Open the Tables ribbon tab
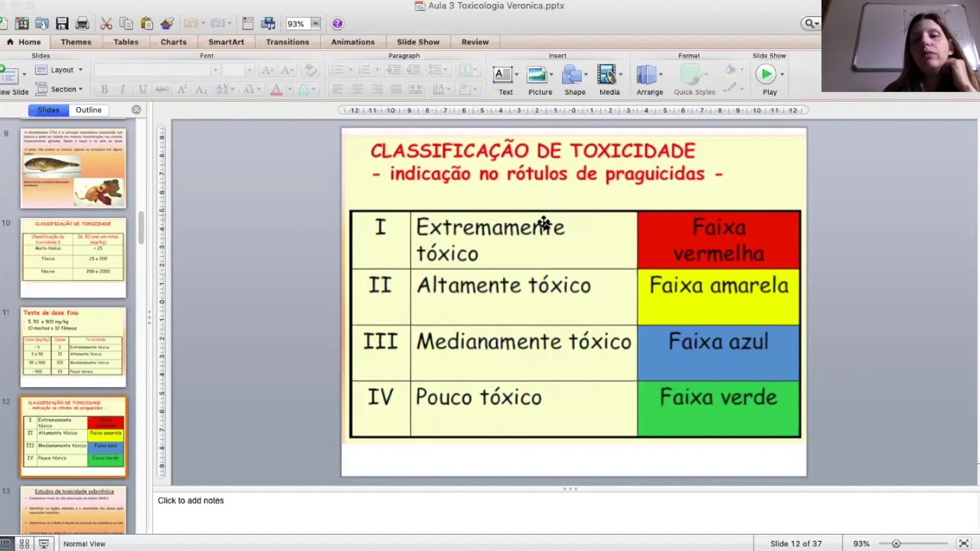This screenshot has height=551, width=980. [126, 42]
